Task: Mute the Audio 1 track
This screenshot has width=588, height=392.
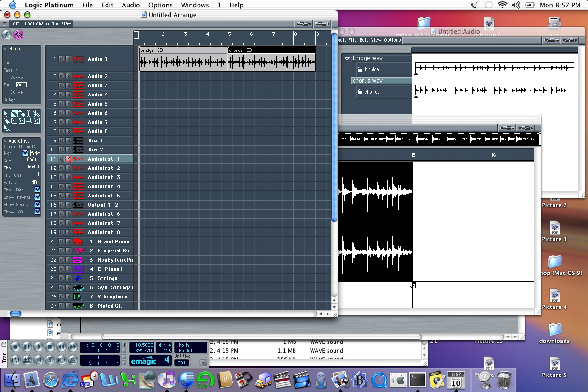Action: (x=62, y=59)
